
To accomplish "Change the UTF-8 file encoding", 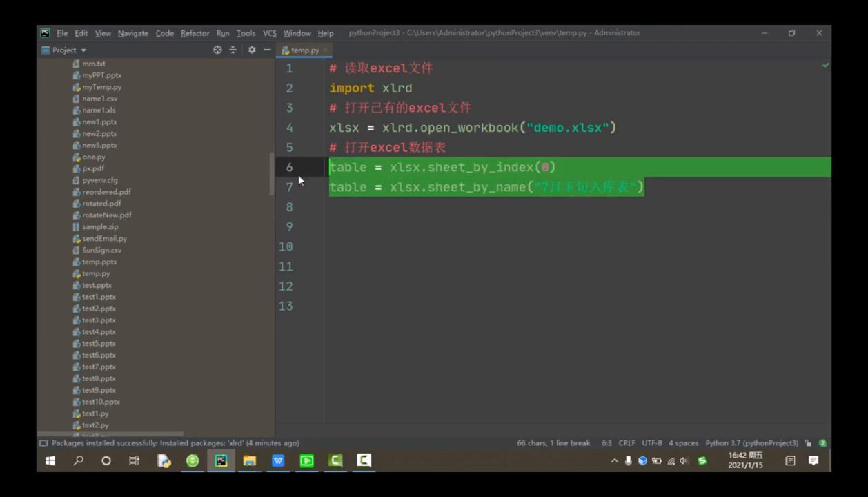I will pyautogui.click(x=651, y=443).
